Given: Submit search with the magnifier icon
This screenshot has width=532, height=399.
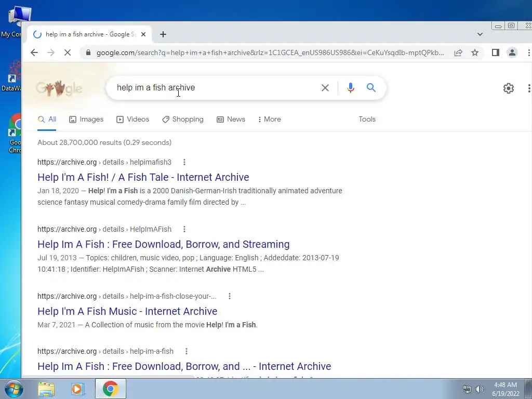Looking at the screenshot, I should point(371,88).
